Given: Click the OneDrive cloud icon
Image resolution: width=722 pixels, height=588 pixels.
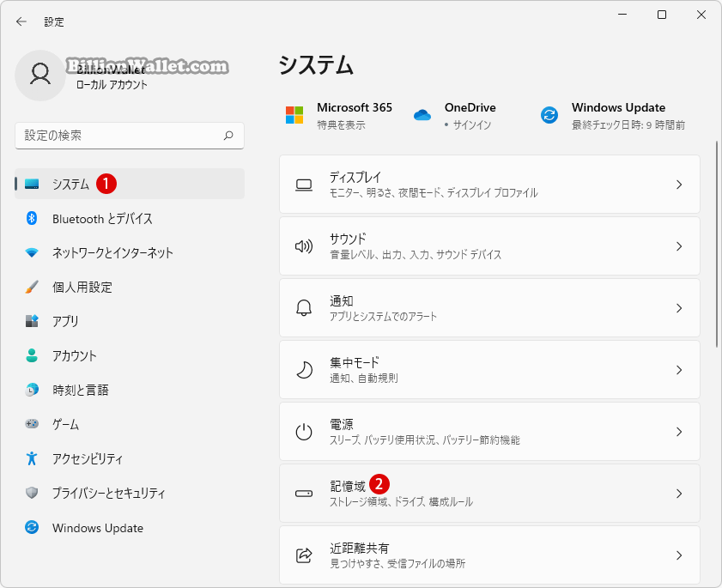Looking at the screenshot, I should (422, 115).
